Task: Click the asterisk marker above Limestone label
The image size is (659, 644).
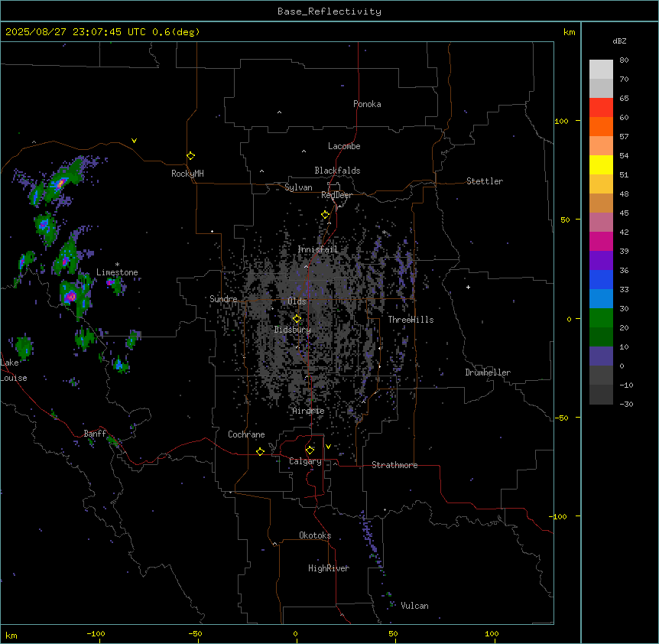Action: tap(117, 265)
